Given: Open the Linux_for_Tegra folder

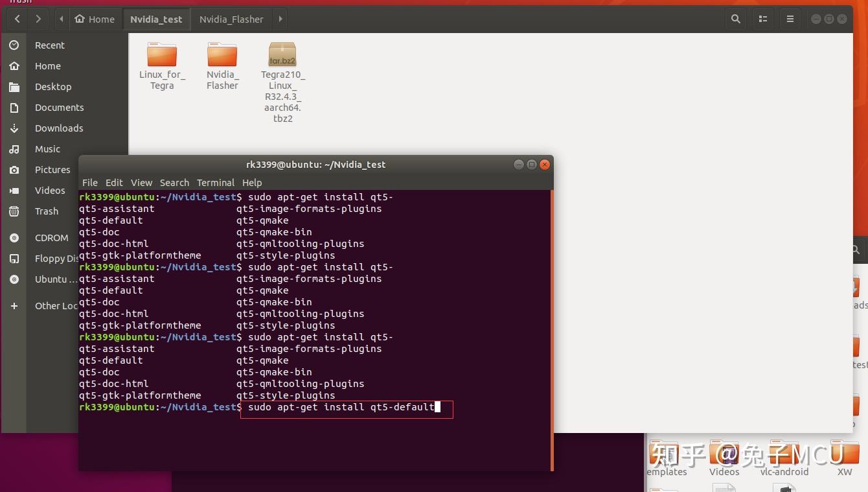Looking at the screenshot, I should click(162, 66).
